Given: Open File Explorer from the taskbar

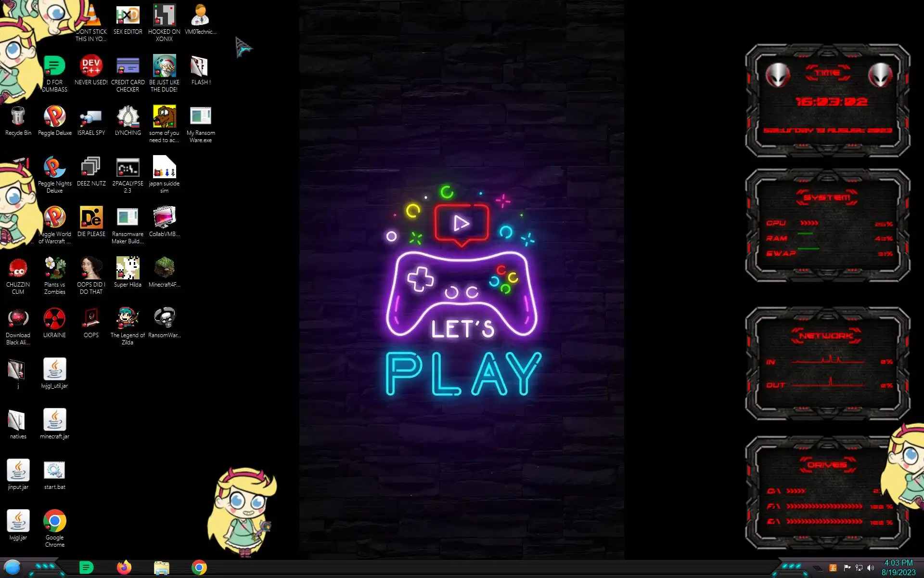Looking at the screenshot, I should (x=162, y=567).
